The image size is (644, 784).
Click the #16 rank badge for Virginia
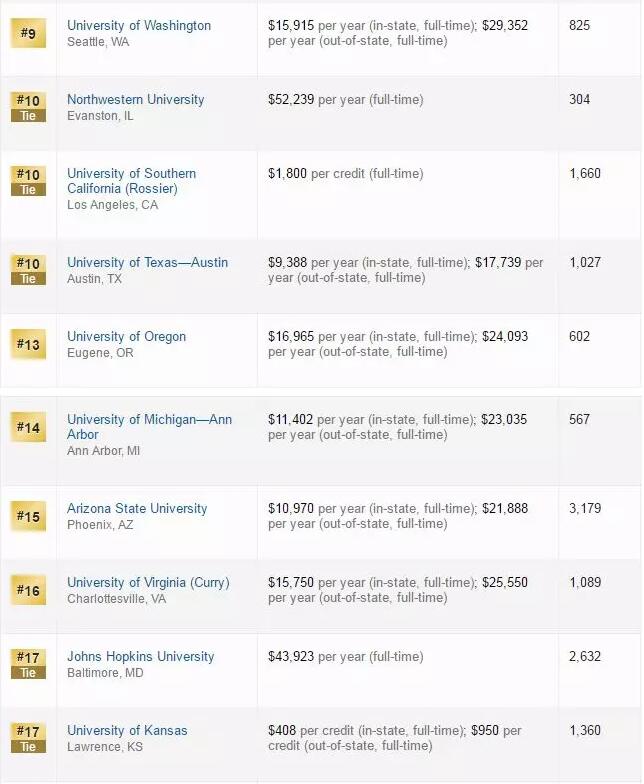(28, 590)
